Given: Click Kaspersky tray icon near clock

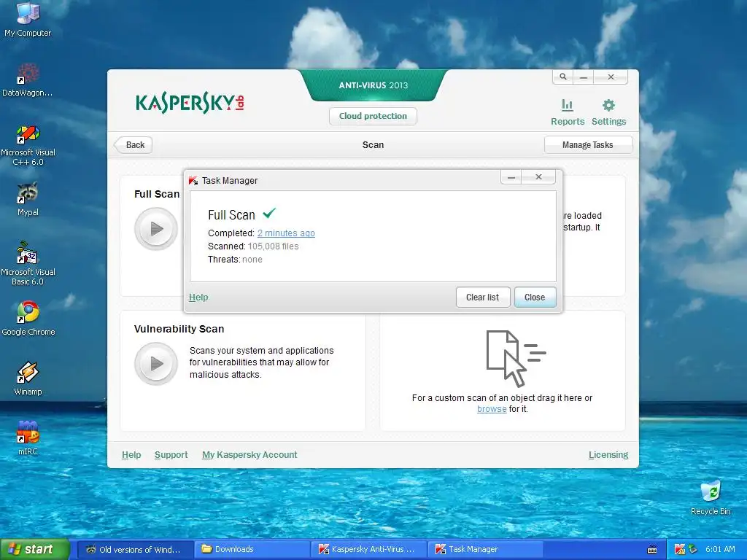Looking at the screenshot, I should 679,549.
